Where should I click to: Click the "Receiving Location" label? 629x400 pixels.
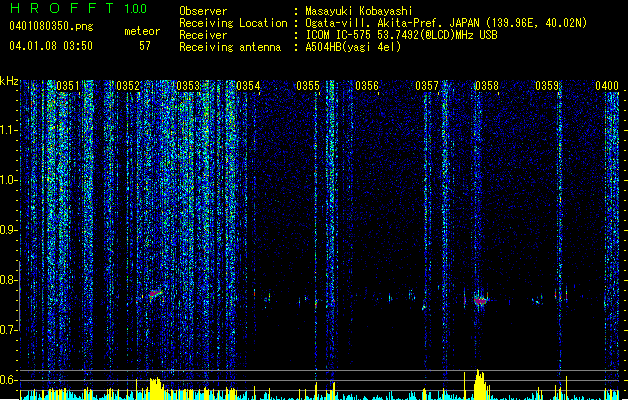click(233, 23)
